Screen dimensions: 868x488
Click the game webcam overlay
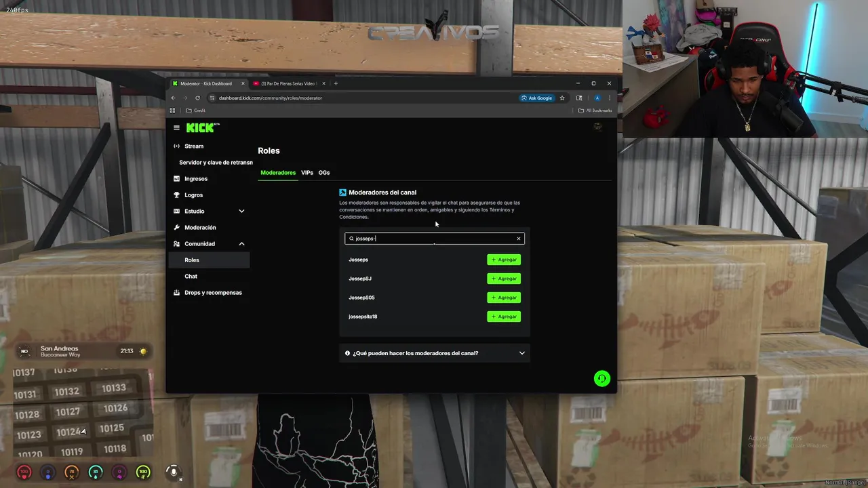pyautogui.click(x=745, y=68)
